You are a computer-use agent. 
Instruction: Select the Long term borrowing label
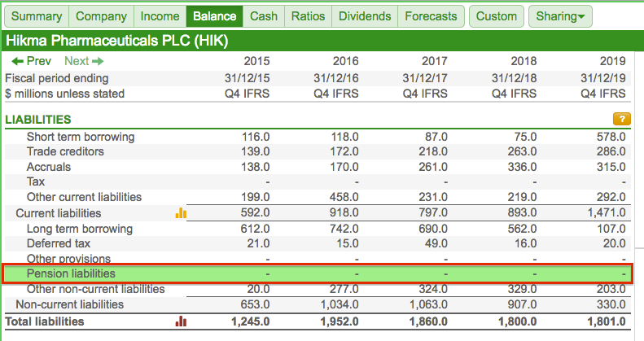tap(80, 229)
